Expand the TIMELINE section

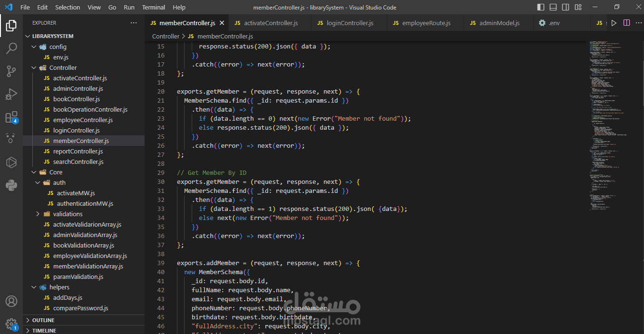[x=84, y=330]
